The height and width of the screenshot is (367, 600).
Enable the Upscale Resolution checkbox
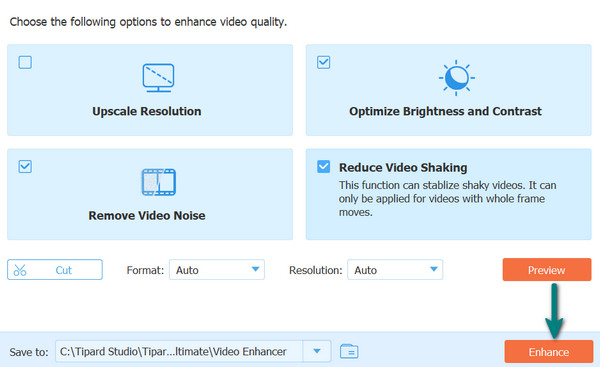click(x=25, y=62)
